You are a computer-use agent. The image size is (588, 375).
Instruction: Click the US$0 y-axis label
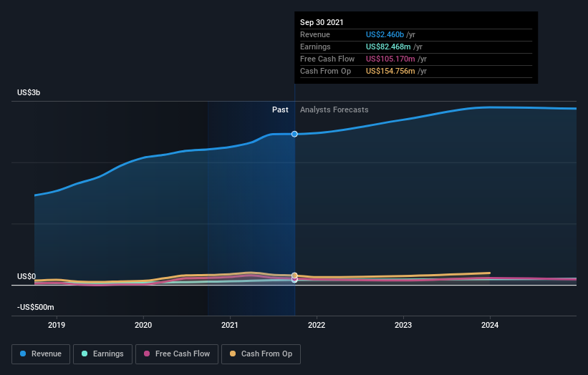click(x=26, y=276)
